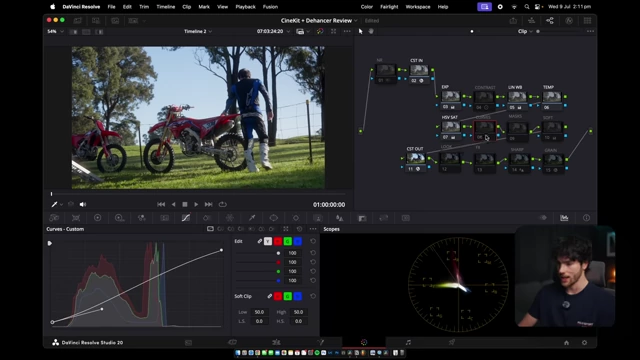This screenshot has width=640, height=360.
Task: Open the Magic Mask palette icon
Action: [x=318, y=218]
